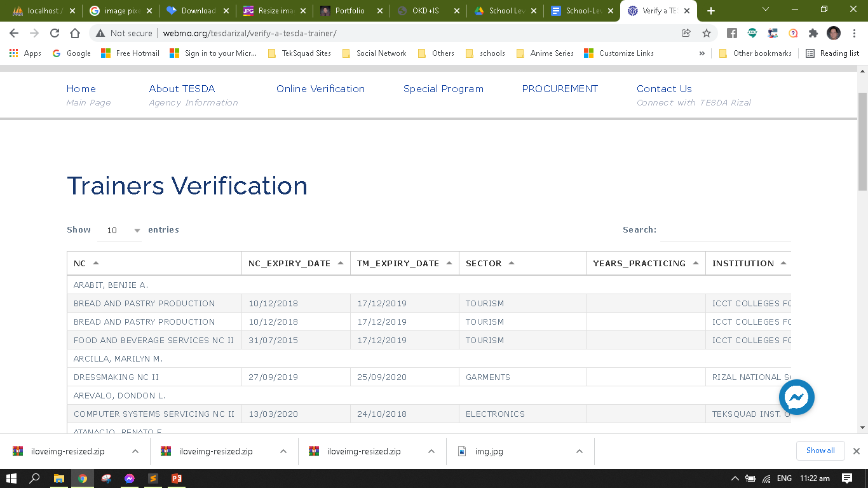The height and width of the screenshot is (488, 868).
Task: Sort table by NC column
Action: pos(154,263)
